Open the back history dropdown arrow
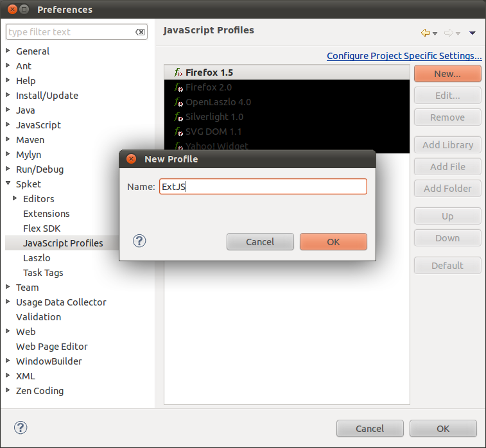486x448 pixels. click(435, 33)
